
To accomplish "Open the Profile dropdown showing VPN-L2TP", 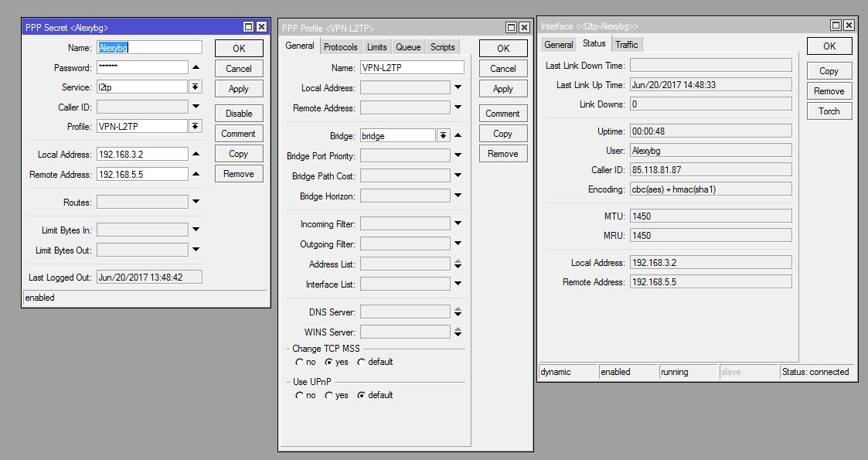I will click(196, 127).
